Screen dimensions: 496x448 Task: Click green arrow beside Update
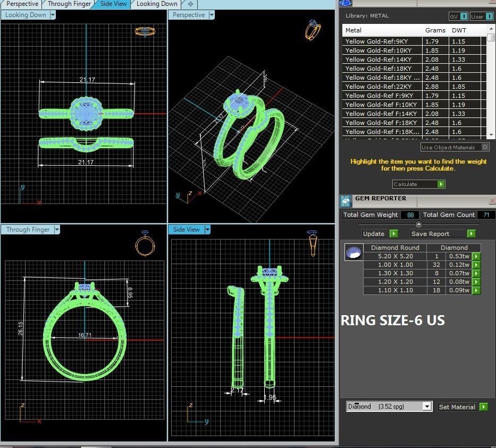coord(394,234)
